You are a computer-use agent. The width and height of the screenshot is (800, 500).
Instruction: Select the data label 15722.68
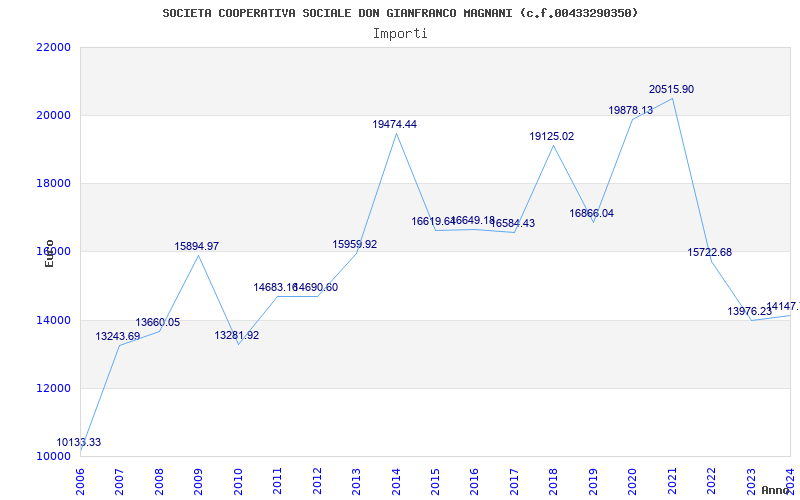(710, 252)
